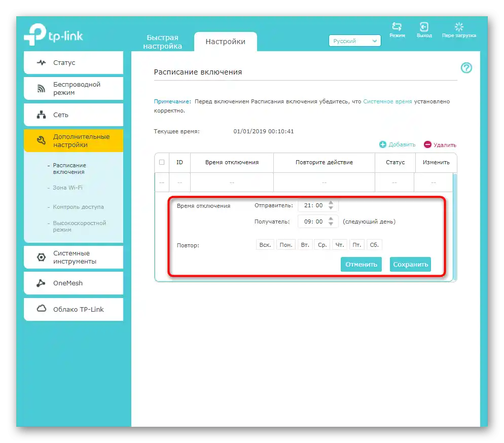Click the table's vertical scrollbar
This screenshot has height=443, width=504.
(x=455, y=227)
